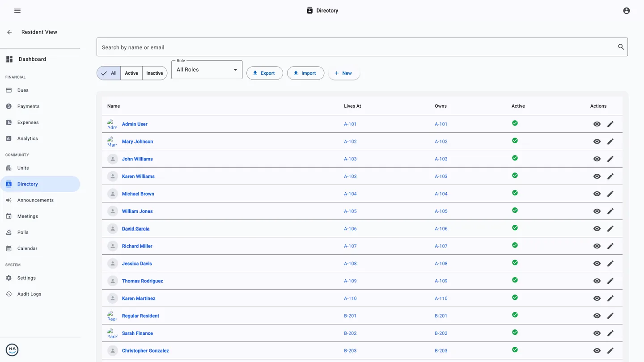Click the eye icon for Jessica Davis
The width and height of the screenshot is (644, 362).
coord(597,264)
